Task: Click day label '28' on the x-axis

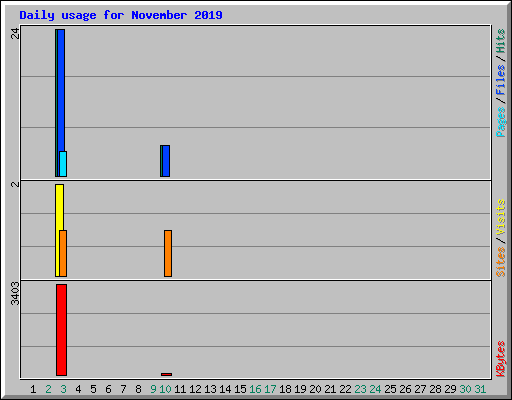Action: click(x=435, y=389)
